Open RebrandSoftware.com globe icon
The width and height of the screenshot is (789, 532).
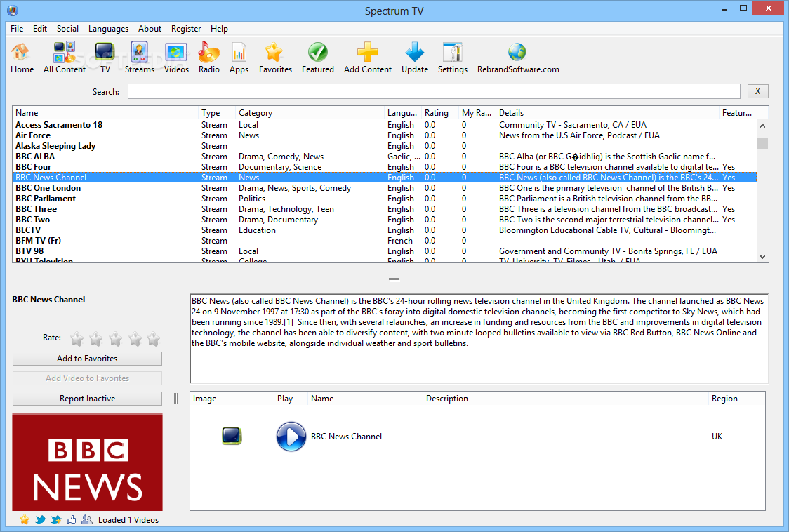[x=517, y=53]
